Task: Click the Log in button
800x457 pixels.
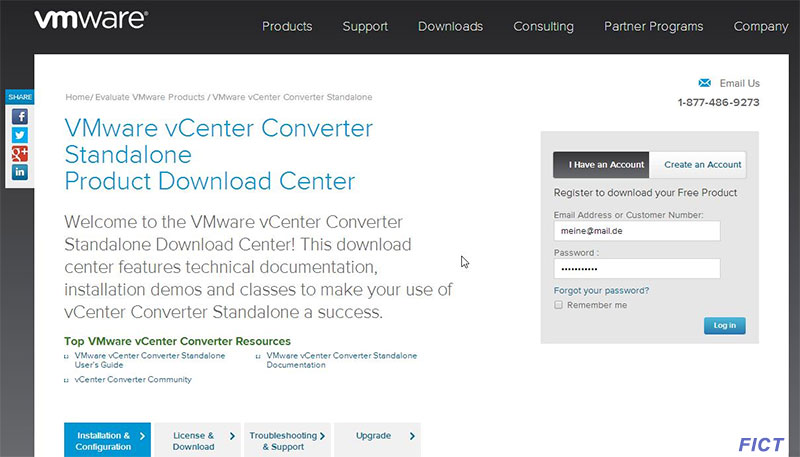Action: [724, 325]
